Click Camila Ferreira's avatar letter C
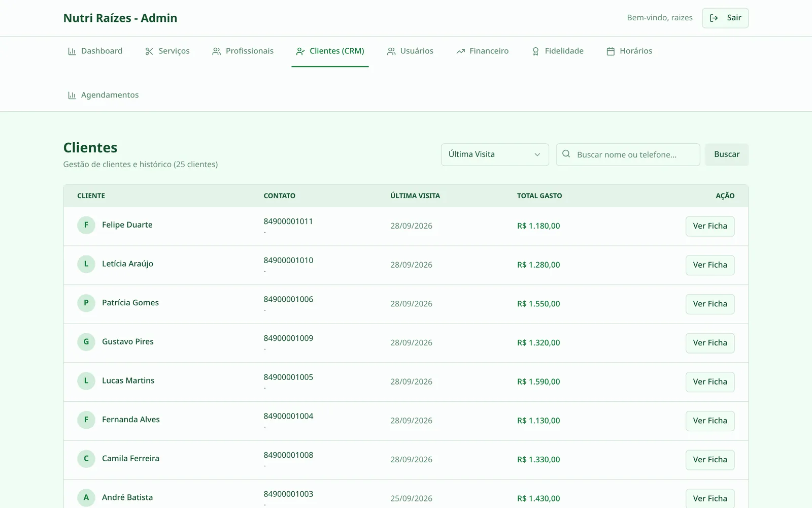Viewport: 812px width, 508px height. (x=86, y=459)
